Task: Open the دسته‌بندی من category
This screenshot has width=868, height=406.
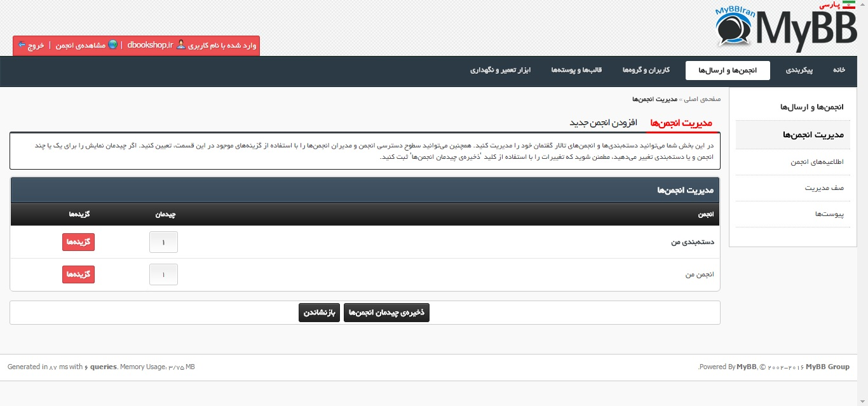Action: [693, 242]
